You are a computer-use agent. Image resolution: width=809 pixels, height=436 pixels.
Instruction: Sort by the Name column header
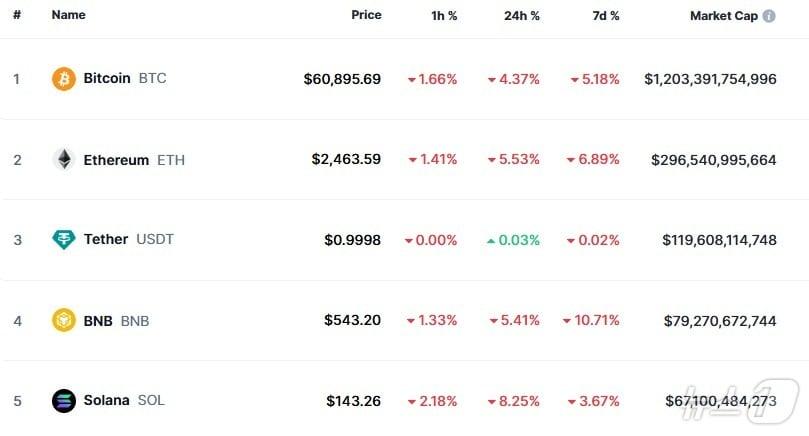click(x=68, y=16)
